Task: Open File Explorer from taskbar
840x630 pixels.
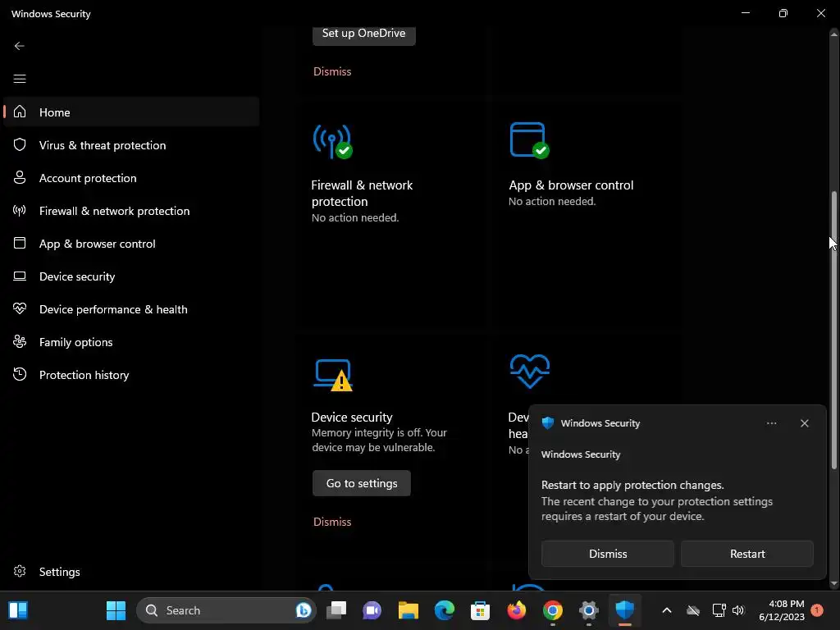Action: click(x=409, y=610)
